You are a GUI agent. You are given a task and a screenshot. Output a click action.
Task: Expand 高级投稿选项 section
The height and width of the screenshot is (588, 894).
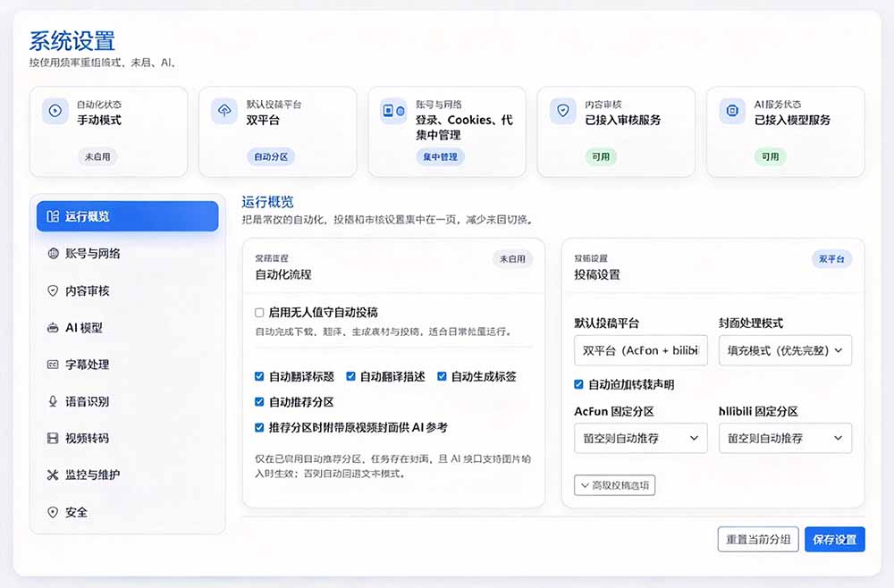click(x=615, y=485)
